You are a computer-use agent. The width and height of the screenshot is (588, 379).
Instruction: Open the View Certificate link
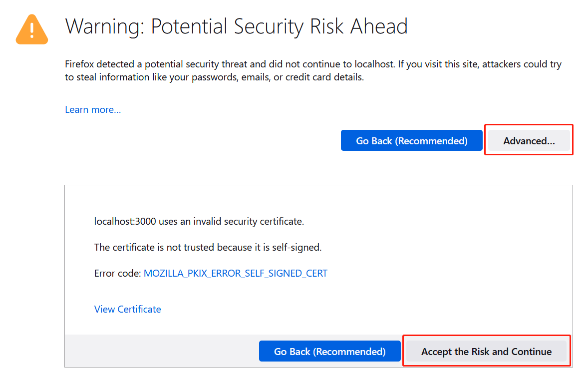click(x=127, y=309)
